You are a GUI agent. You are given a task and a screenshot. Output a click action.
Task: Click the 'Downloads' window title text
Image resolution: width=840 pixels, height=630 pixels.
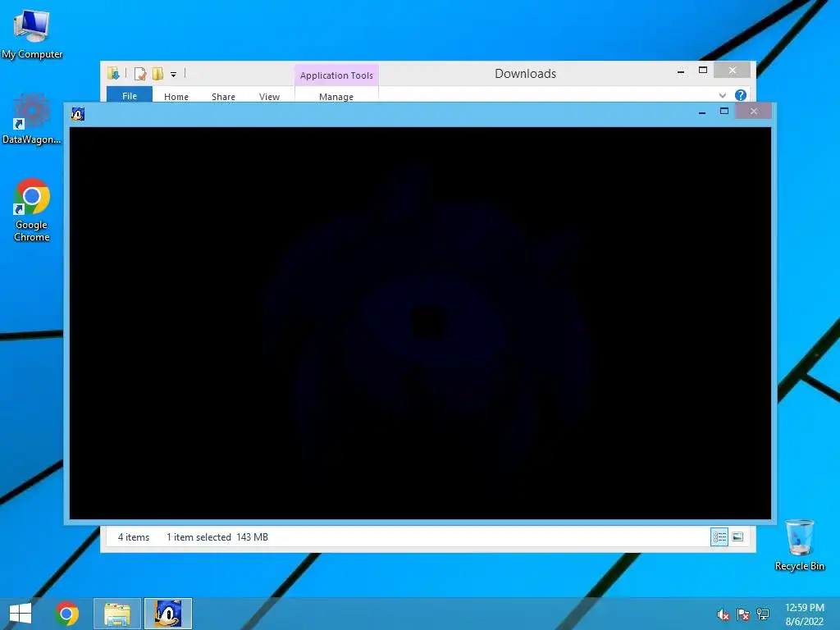coord(526,73)
